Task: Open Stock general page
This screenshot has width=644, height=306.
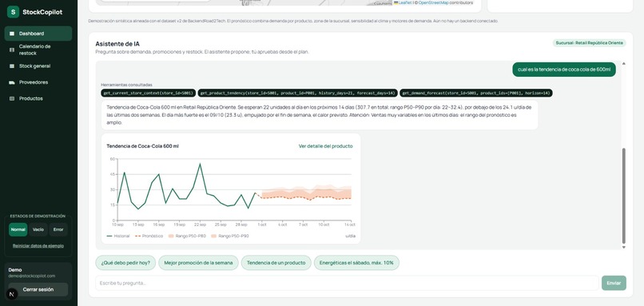Action: click(38, 66)
